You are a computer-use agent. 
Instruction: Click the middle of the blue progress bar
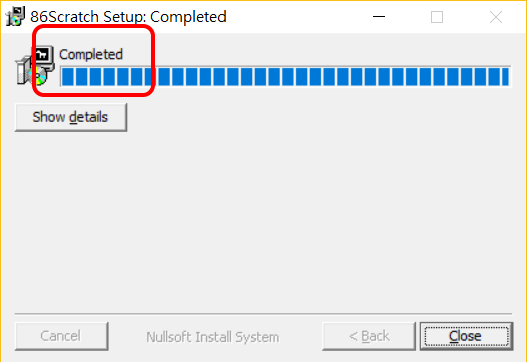click(x=286, y=77)
